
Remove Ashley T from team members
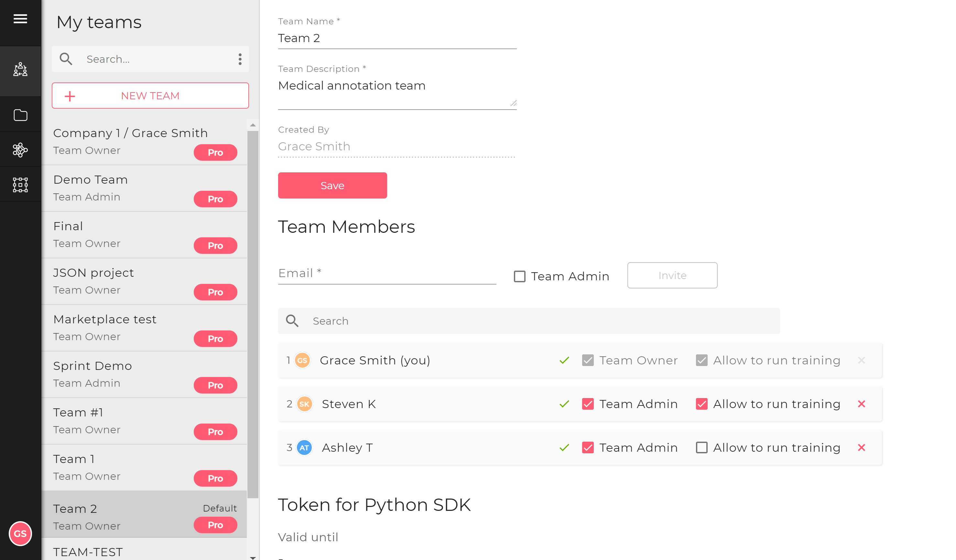pyautogui.click(x=862, y=448)
